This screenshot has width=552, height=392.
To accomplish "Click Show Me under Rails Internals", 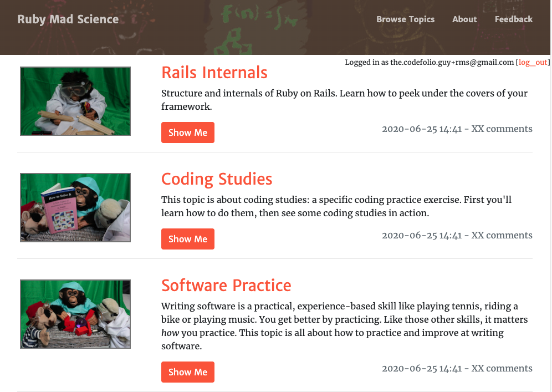I will (x=188, y=133).
